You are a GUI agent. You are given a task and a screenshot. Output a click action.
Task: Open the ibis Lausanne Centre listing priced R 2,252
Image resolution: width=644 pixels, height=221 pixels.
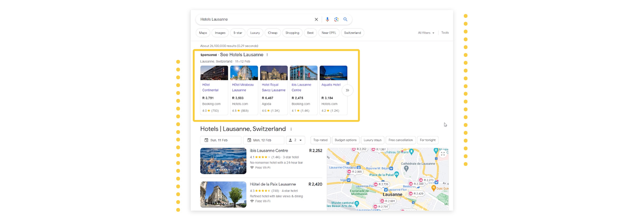click(269, 151)
